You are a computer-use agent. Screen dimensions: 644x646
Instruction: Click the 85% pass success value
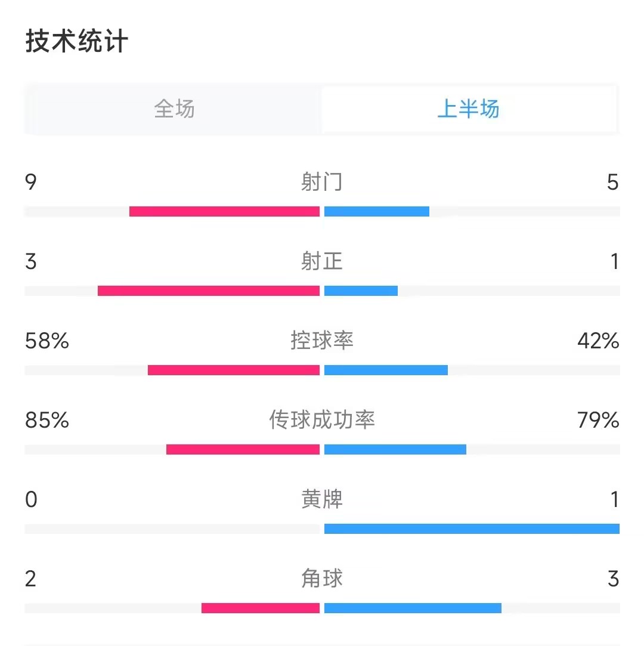point(47,421)
